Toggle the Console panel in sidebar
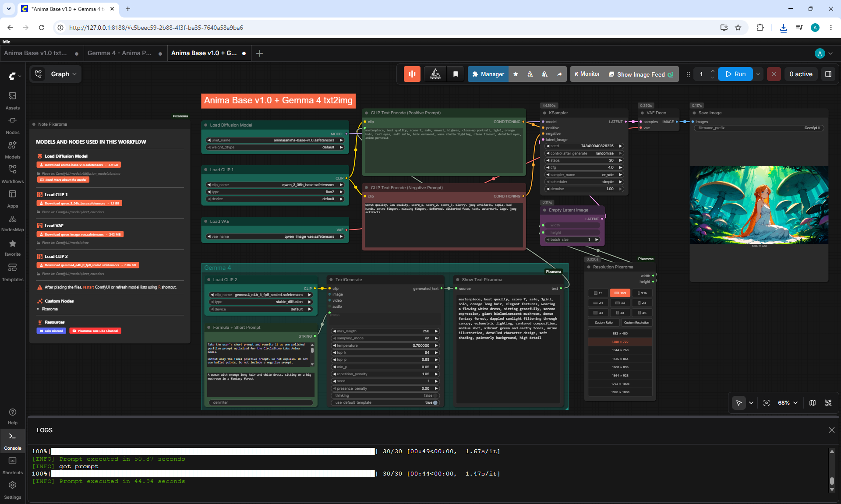Image resolution: width=841 pixels, height=504 pixels. (13, 441)
